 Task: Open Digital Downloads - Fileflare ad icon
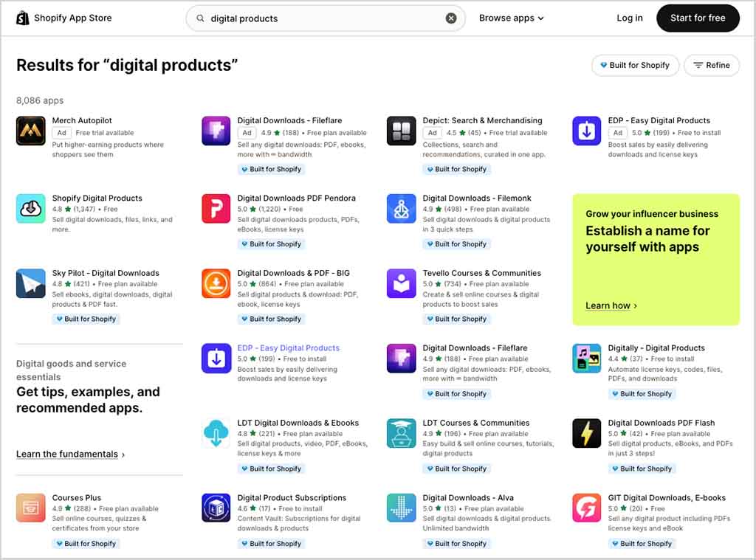pos(216,131)
